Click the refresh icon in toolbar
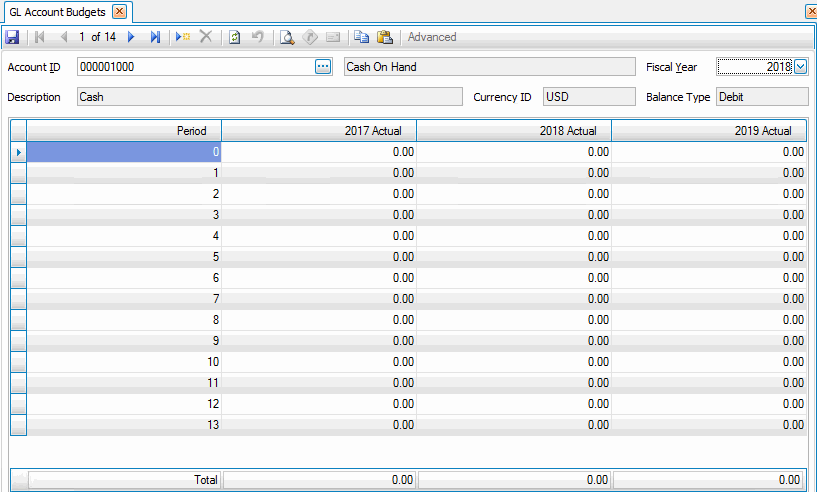 click(234, 37)
